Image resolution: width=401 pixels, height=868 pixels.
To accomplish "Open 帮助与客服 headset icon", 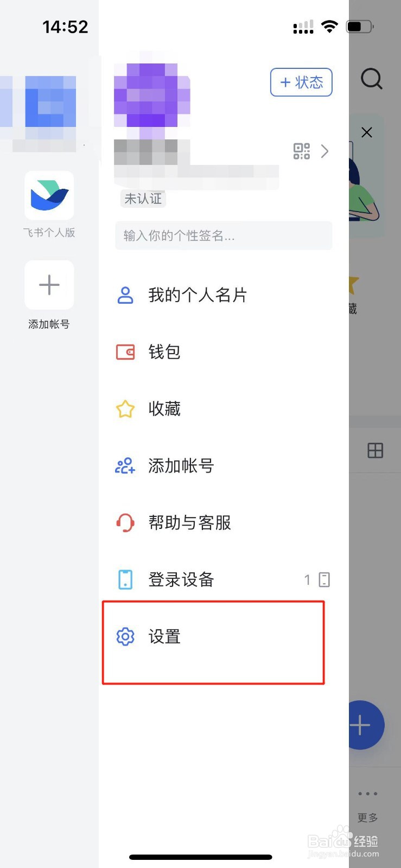I will [125, 522].
